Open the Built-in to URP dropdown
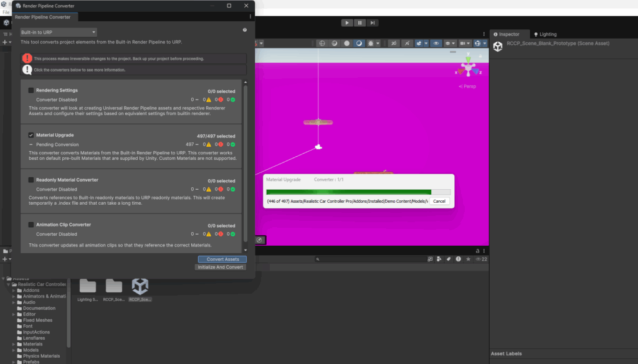This screenshot has height=364, width=638. [58, 32]
